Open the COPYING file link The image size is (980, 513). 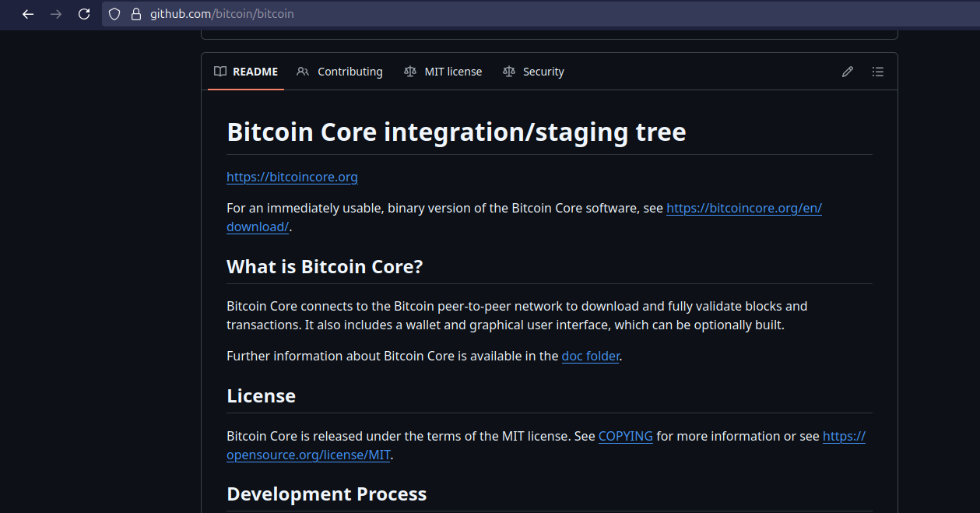pos(626,436)
